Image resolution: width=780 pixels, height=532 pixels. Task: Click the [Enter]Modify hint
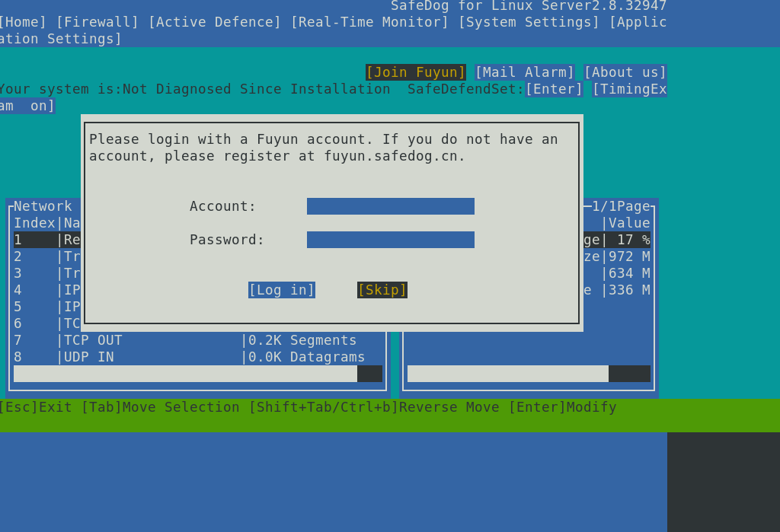pyautogui.click(x=562, y=407)
